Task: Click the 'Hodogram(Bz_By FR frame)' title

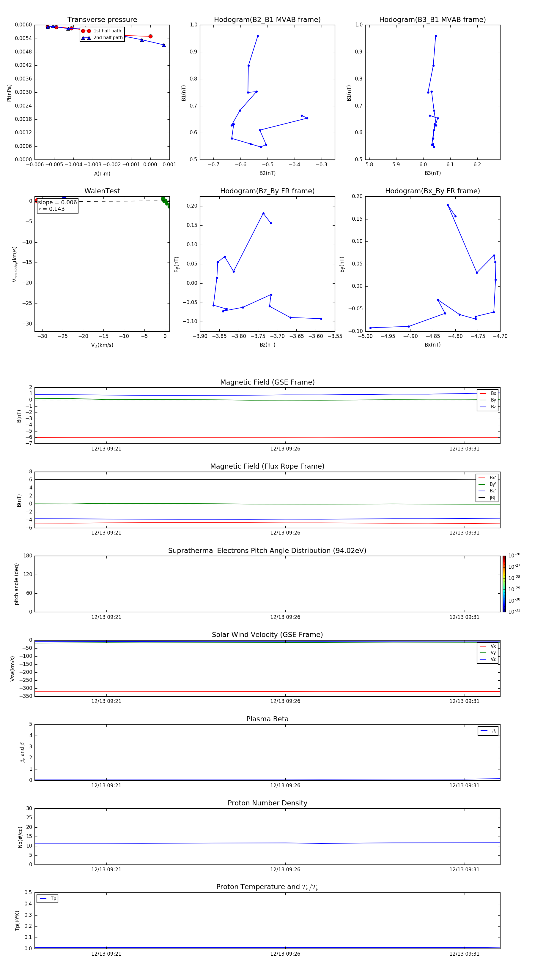Action: [x=267, y=191]
